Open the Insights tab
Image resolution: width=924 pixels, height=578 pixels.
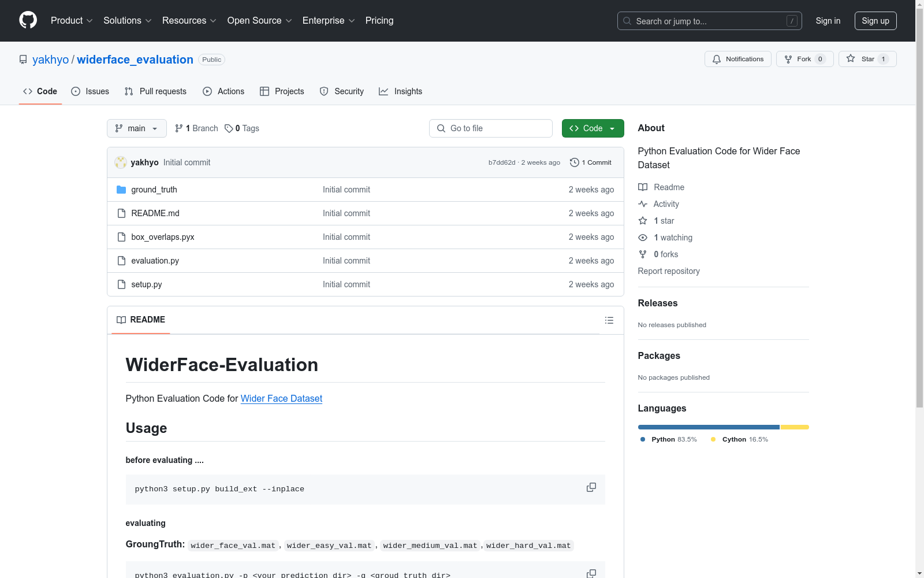[401, 91]
